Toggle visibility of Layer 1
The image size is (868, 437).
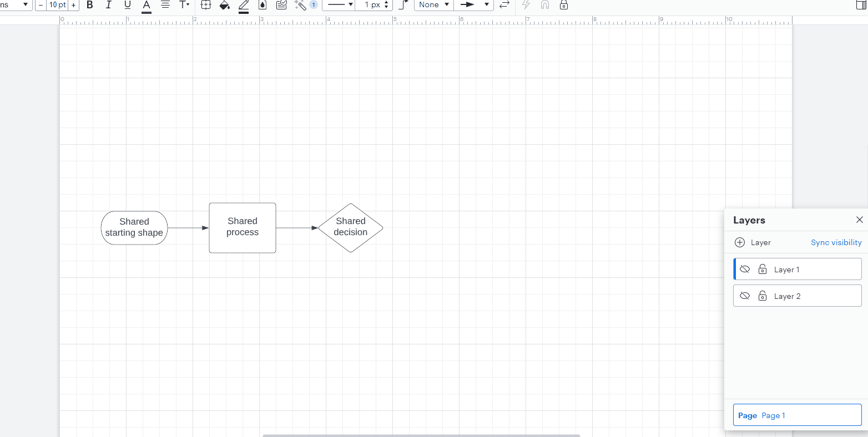point(745,270)
